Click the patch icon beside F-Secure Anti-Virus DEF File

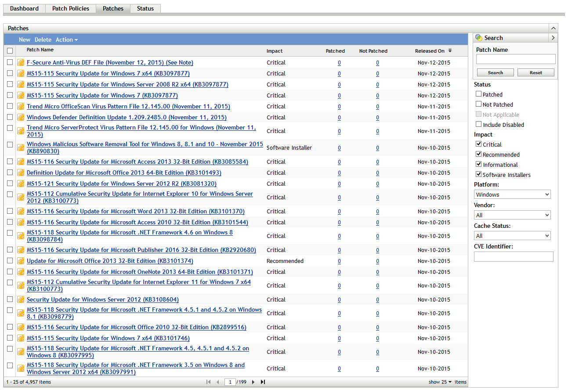[x=21, y=63]
